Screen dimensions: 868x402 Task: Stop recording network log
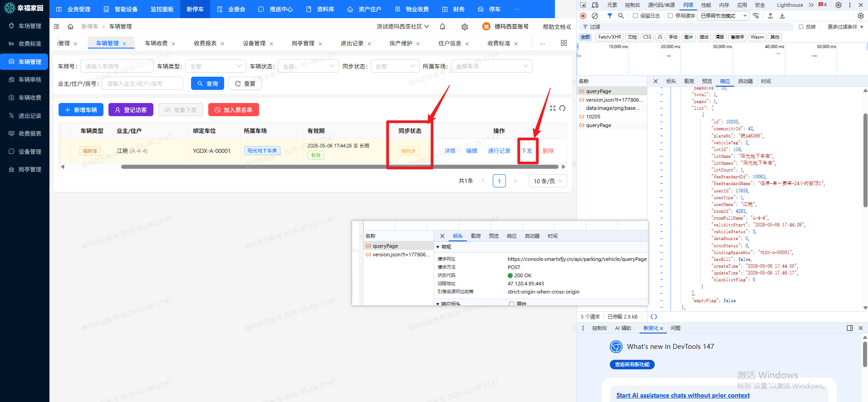pos(583,16)
